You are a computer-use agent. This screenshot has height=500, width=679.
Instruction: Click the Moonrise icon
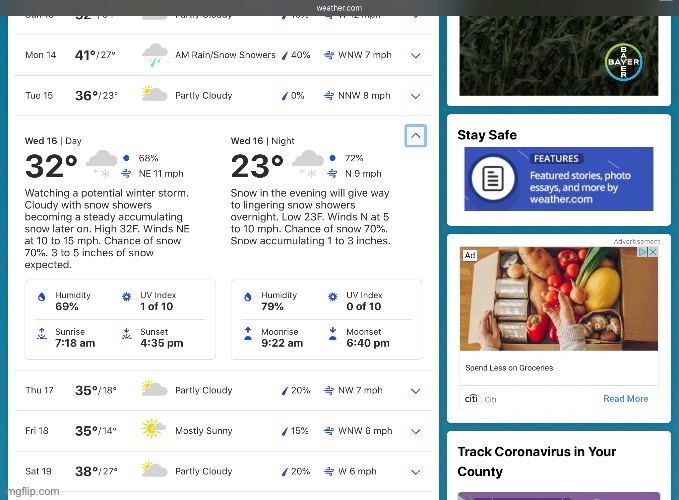pyautogui.click(x=248, y=333)
